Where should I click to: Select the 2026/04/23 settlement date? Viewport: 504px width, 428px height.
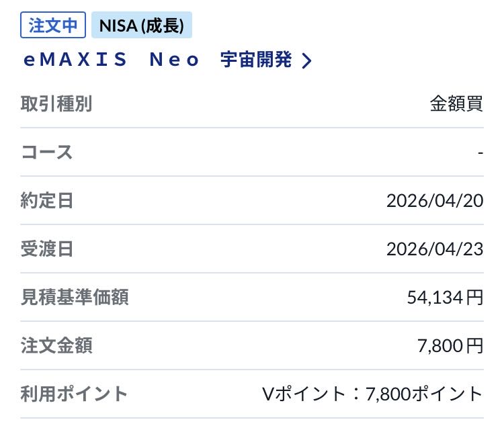click(435, 249)
